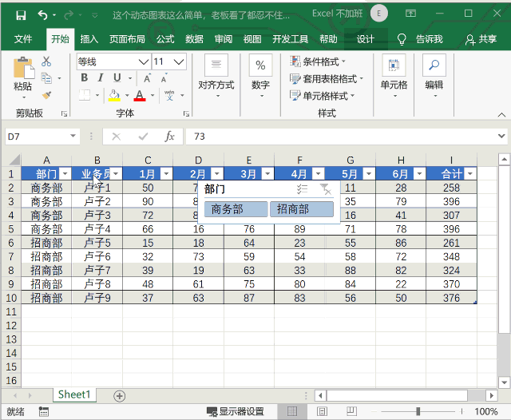Open the 等线 font name dropdown
This screenshot has width=511, height=420.
pyautogui.click(x=144, y=61)
